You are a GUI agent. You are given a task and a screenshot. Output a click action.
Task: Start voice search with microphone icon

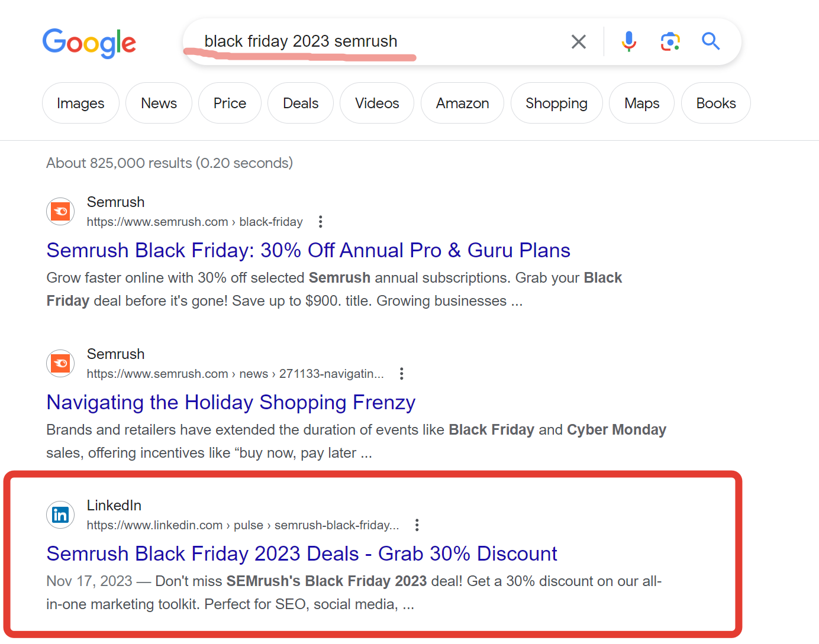(x=629, y=41)
